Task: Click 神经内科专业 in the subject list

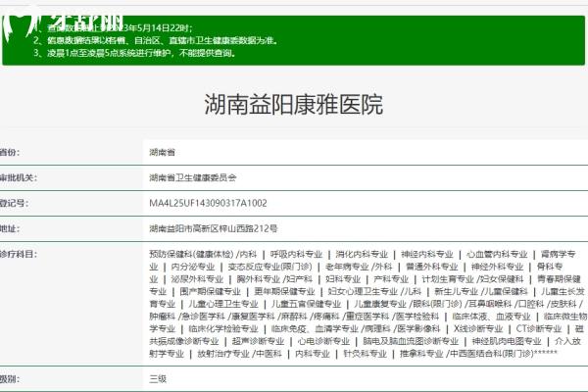Action: click(427, 255)
